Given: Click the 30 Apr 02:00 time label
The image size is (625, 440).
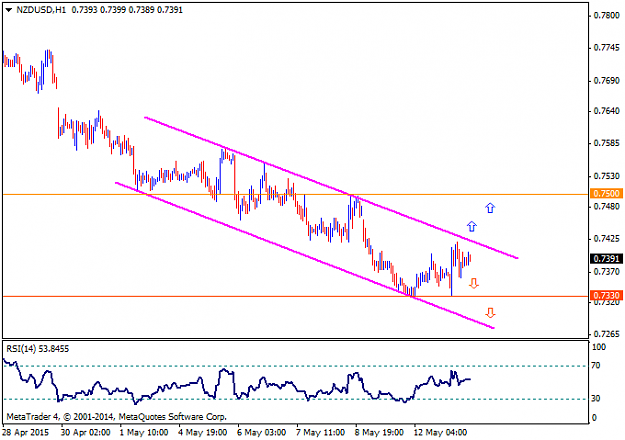Looking at the screenshot, I should 86,432.
